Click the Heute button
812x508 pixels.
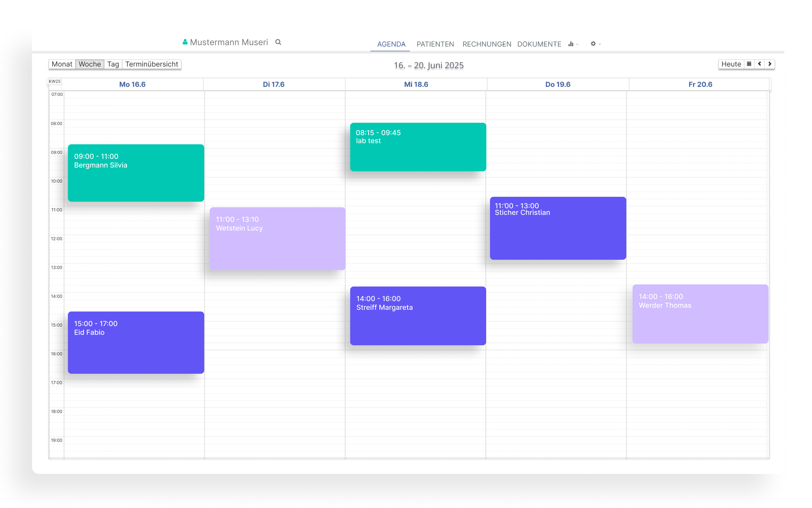pos(731,64)
